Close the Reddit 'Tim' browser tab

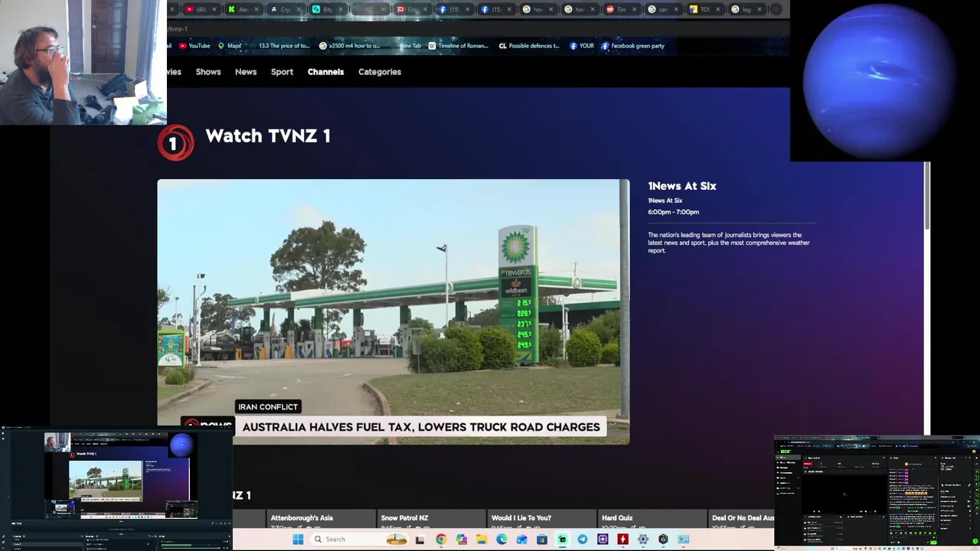tap(634, 9)
